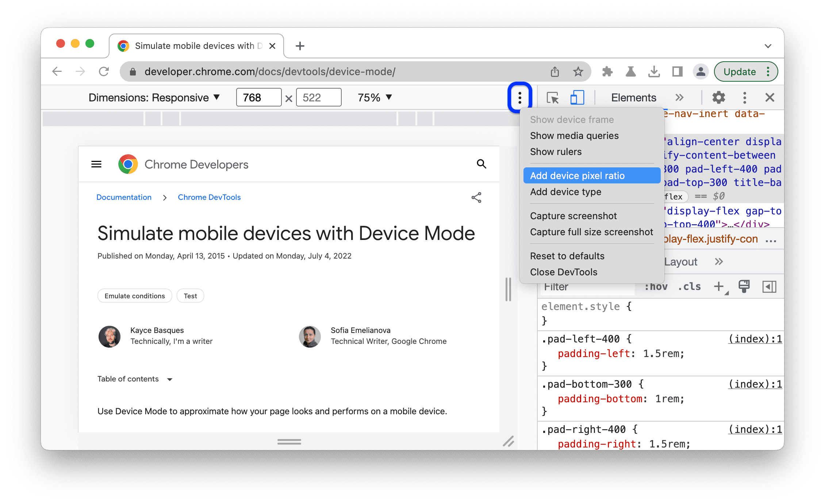Select Add device pixel ratio menu item
This screenshot has height=504, width=825.
(x=579, y=175)
